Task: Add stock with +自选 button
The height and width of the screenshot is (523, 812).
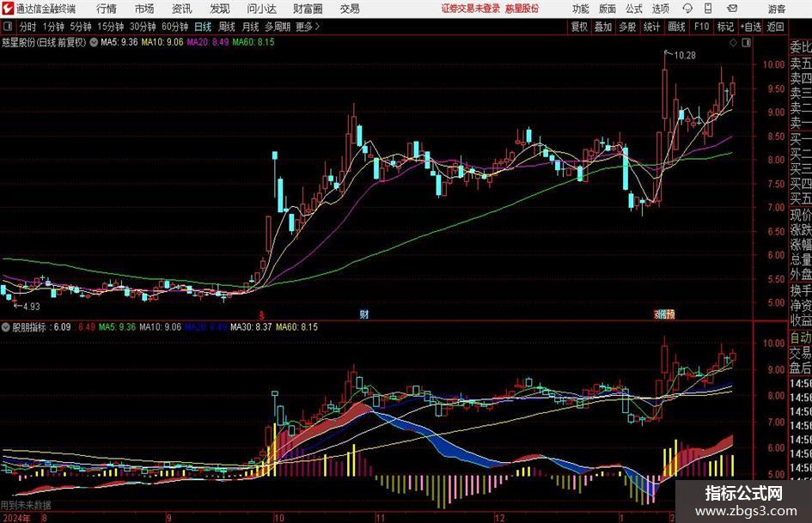Action: click(751, 27)
